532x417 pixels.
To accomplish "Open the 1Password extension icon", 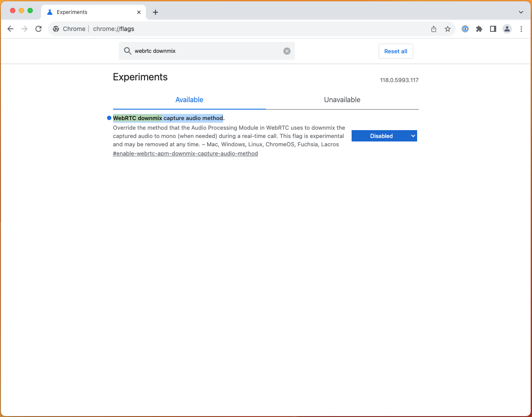I will (x=465, y=29).
